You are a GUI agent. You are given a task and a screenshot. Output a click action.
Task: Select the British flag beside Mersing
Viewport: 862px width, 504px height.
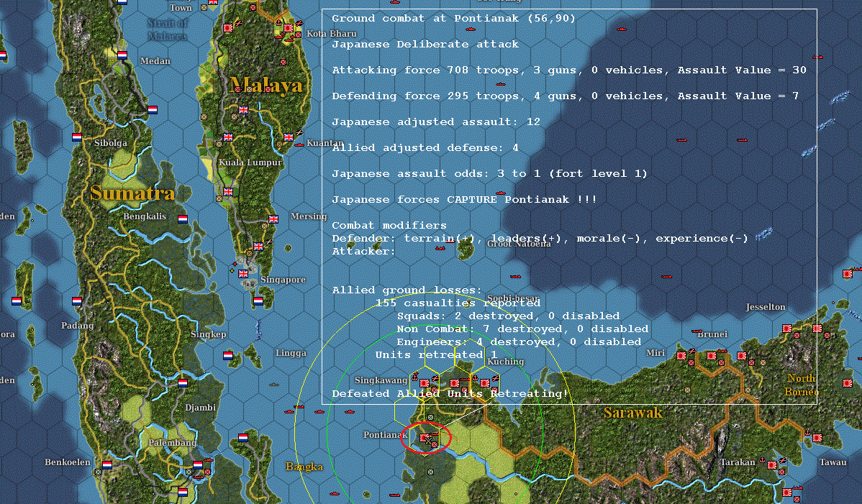273,219
